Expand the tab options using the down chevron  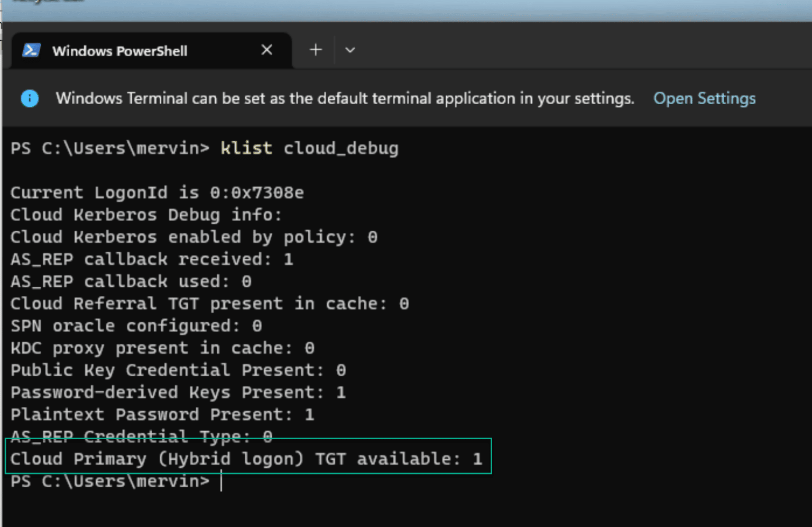[350, 50]
